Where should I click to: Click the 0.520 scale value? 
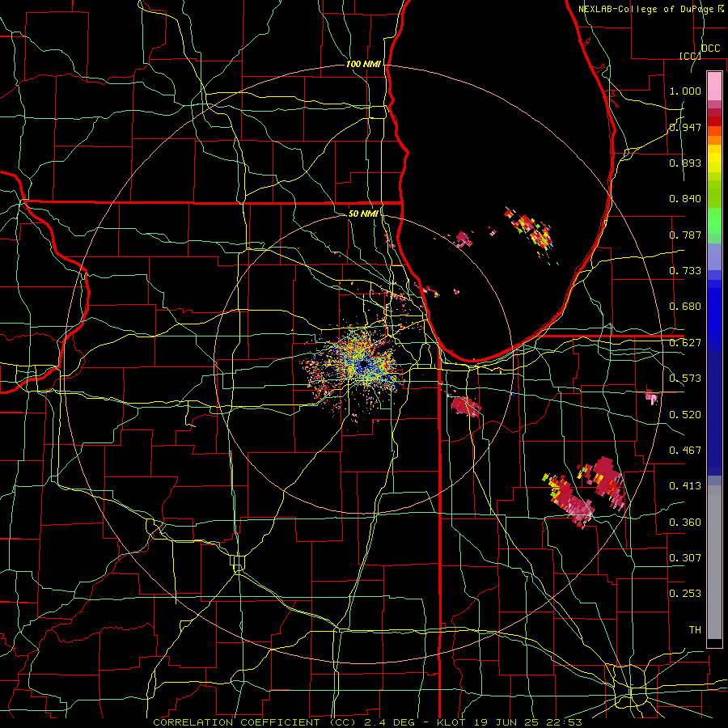pos(685,415)
